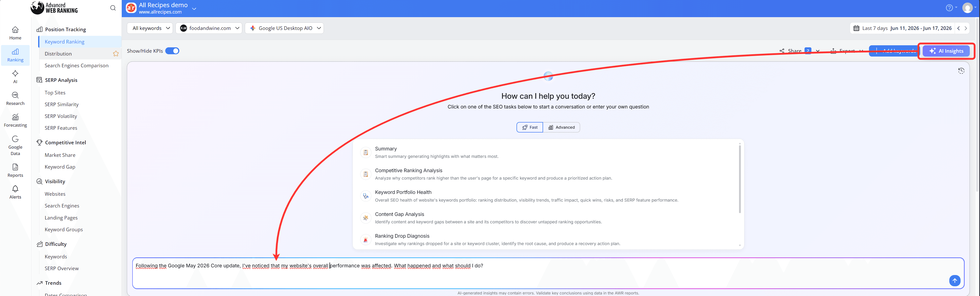Open SERP Features menu item

(61, 128)
